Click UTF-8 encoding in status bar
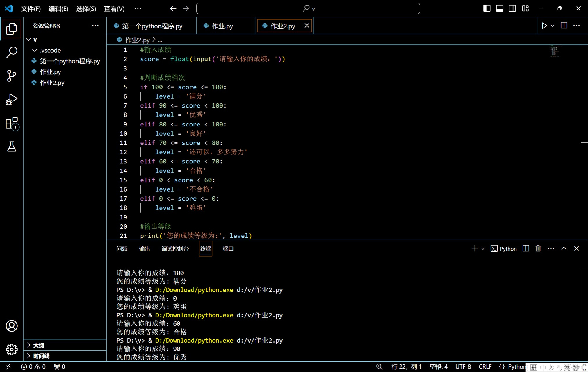The image size is (588, 372). pos(463,367)
